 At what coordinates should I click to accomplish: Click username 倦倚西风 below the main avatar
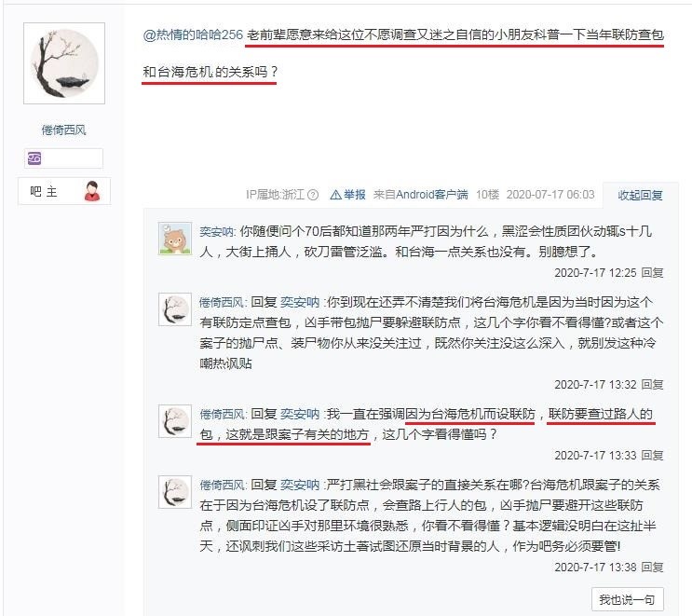coord(64,130)
